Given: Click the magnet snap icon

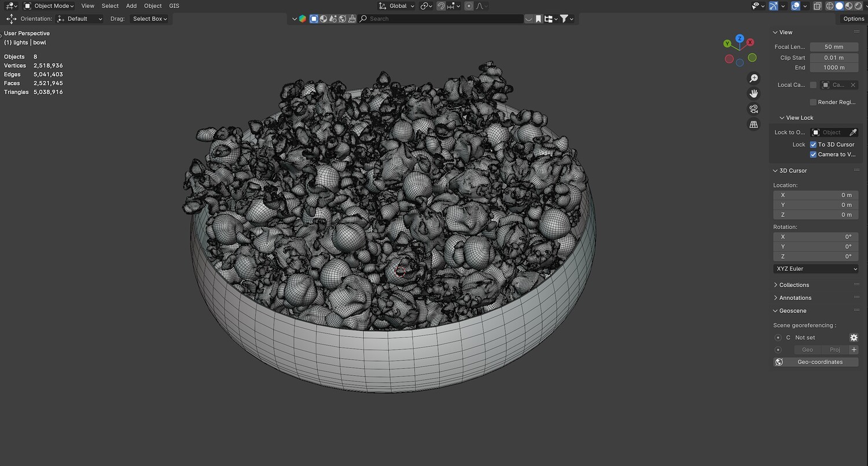Looking at the screenshot, I should (x=442, y=6).
